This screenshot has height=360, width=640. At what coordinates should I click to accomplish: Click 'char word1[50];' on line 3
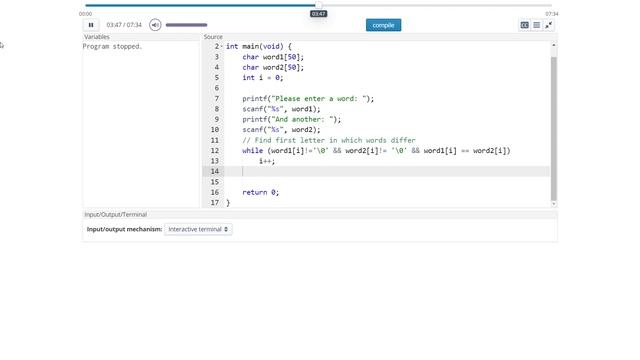273,57
